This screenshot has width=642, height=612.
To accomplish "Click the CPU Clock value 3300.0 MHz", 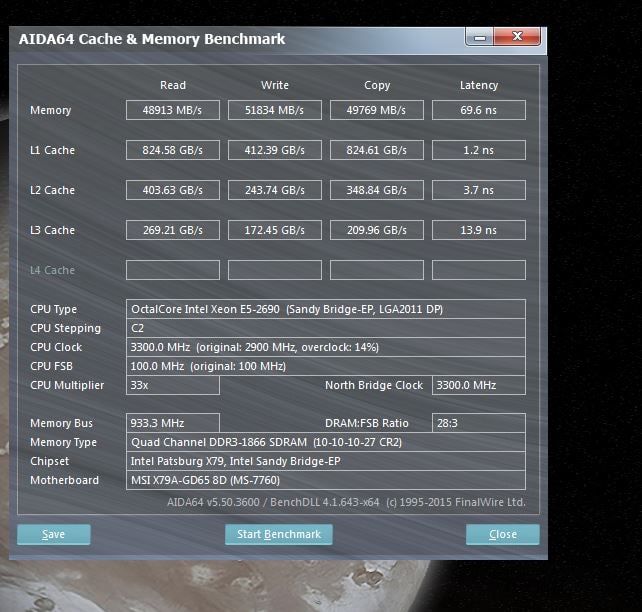I will (x=326, y=347).
